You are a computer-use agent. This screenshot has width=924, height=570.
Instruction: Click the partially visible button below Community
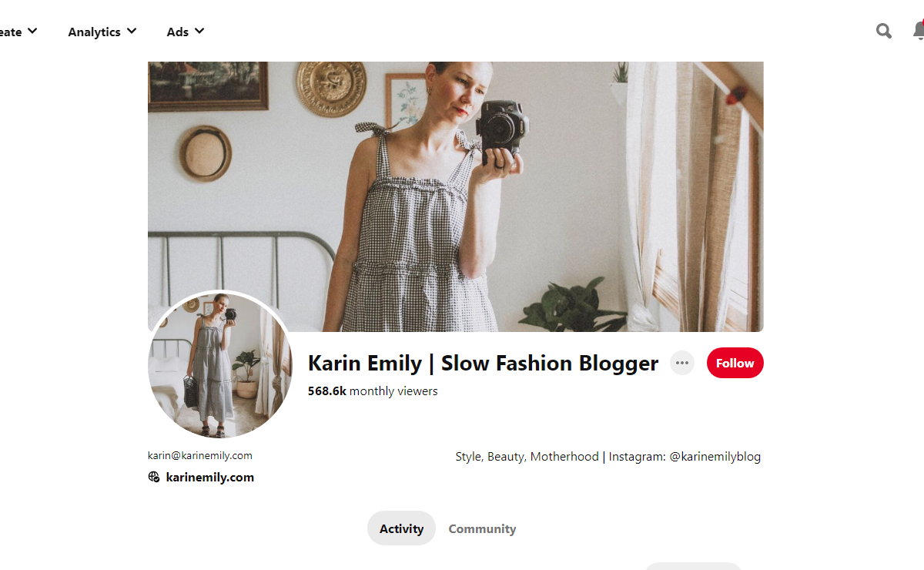[x=693, y=566]
